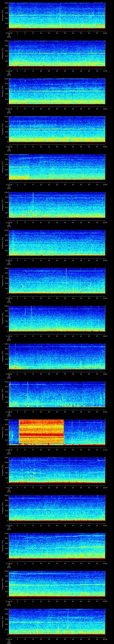Select the spectrogram panel starting at 12:38:00
The width and height of the screenshot is (114, 644).
pos(57,356)
